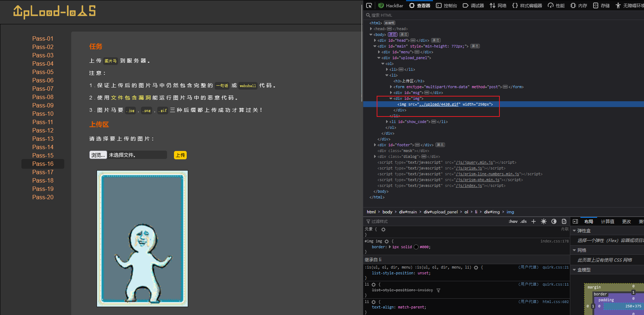Open the index.css:178 source link
This screenshot has width=644, height=315.
[x=554, y=241]
